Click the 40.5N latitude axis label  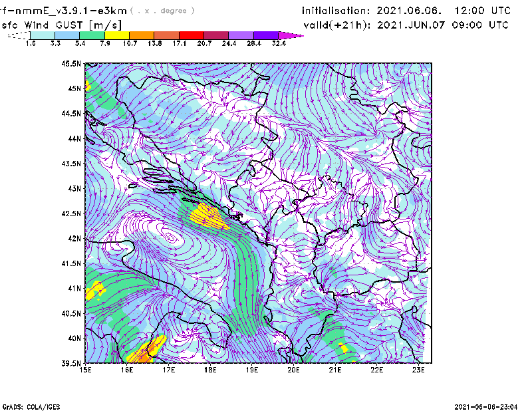(x=71, y=314)
